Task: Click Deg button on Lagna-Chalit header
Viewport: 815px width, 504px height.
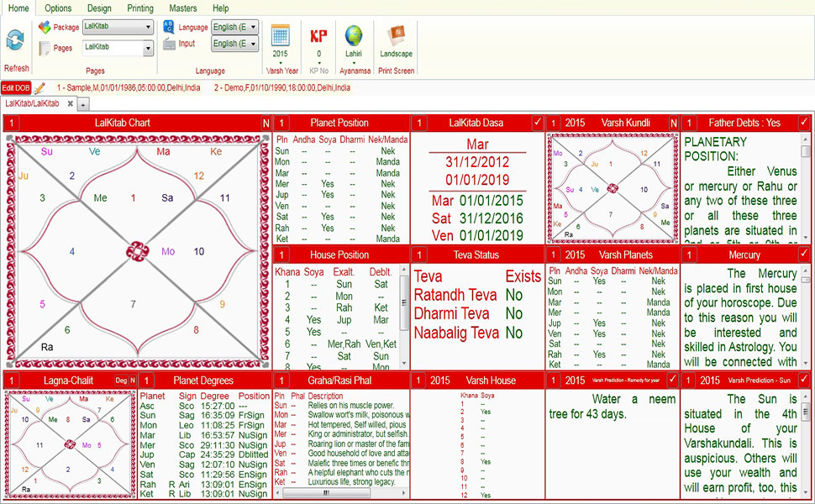Action: click(x=121, y=381)
